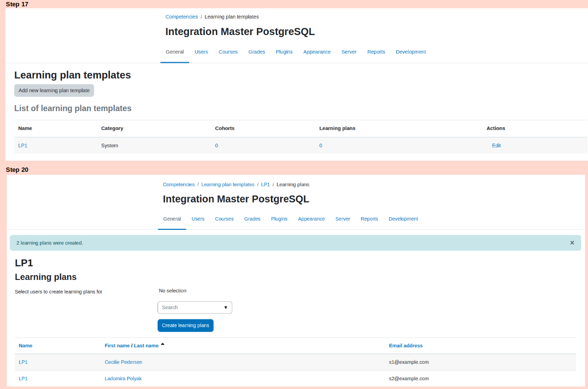The height and width of the screenshot is (389, 588).
Task: Select Server tab on LP1 learning plans page
Action: [x=343, y=219]
